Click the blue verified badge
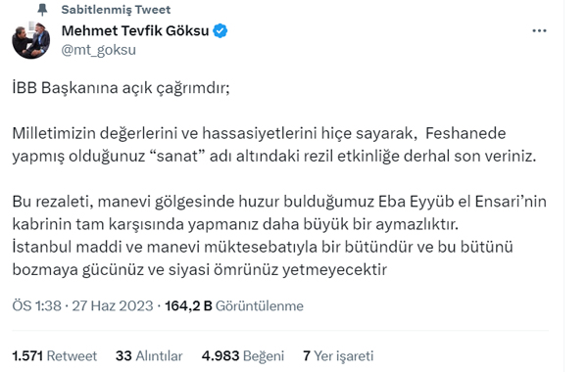588x372 pixels. [x=220, y=30]
